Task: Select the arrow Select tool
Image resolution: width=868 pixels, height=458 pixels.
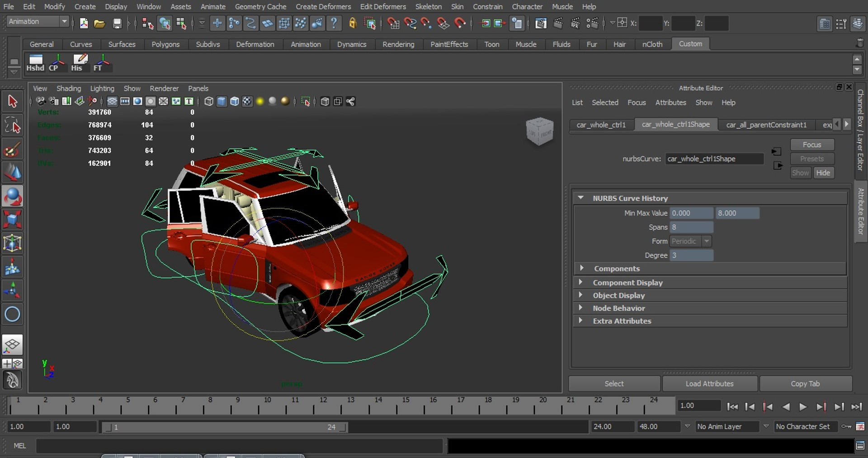Action: coord(12,101)
